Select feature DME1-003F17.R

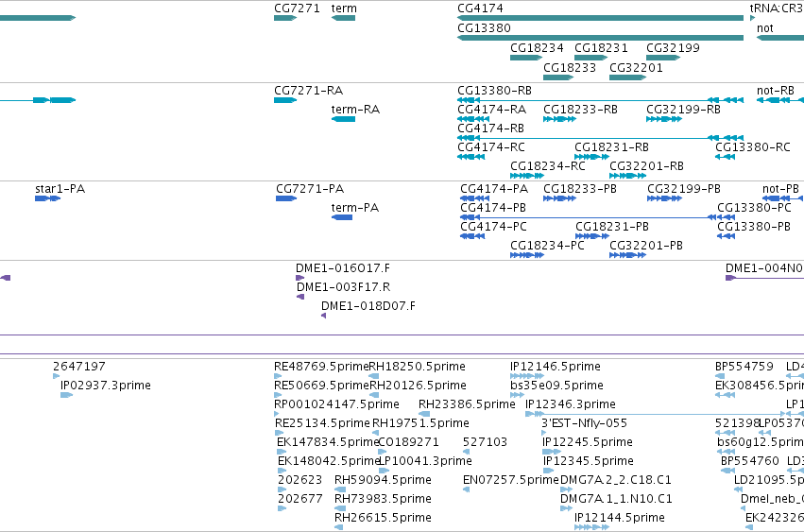tap(300, 297)
